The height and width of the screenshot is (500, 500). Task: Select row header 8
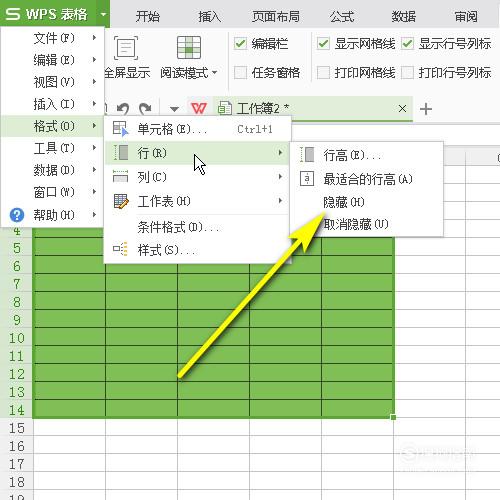(x=17, y=302)
